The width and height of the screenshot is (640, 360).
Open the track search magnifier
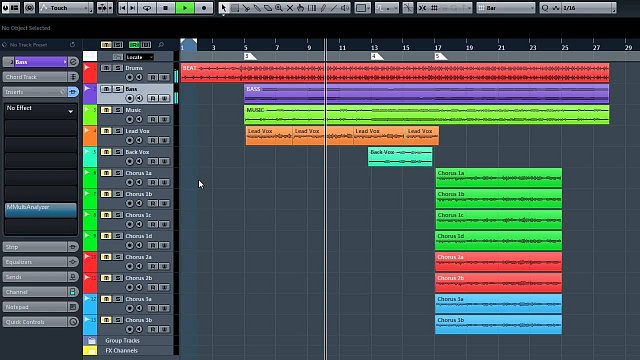pos(161,44)
